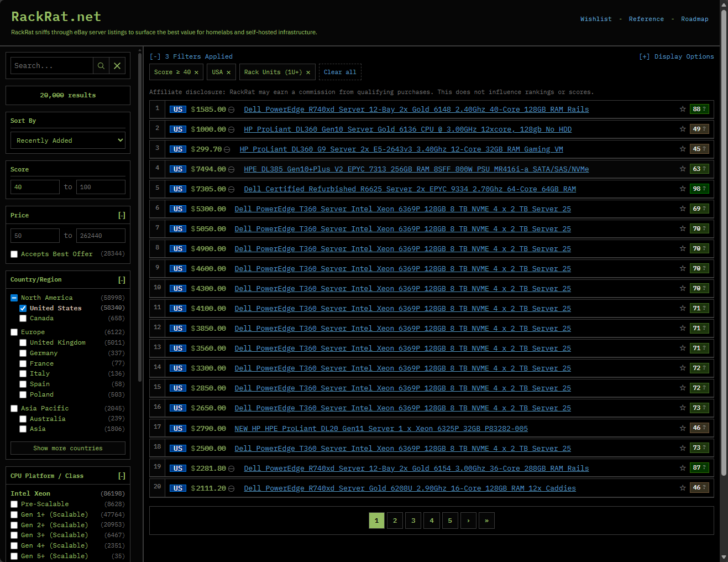Show more countries in the region filter
This screenshot has height=562, width=728.
coord(68,448)
